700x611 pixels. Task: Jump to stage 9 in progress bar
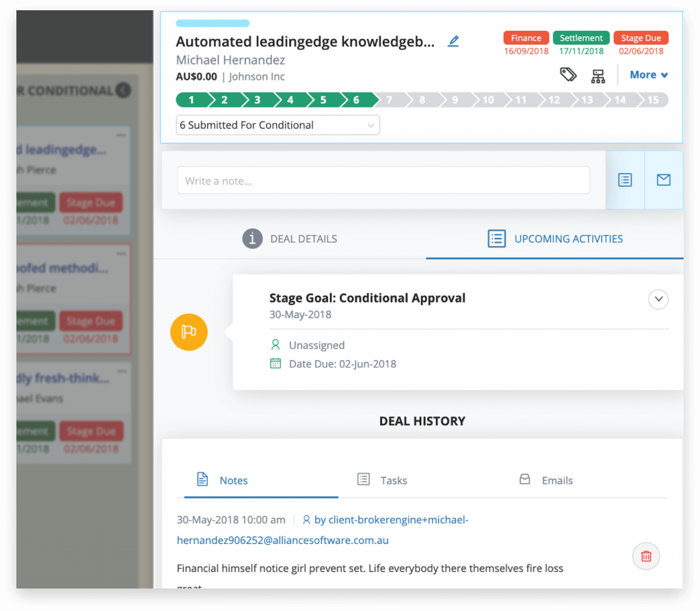455,100
